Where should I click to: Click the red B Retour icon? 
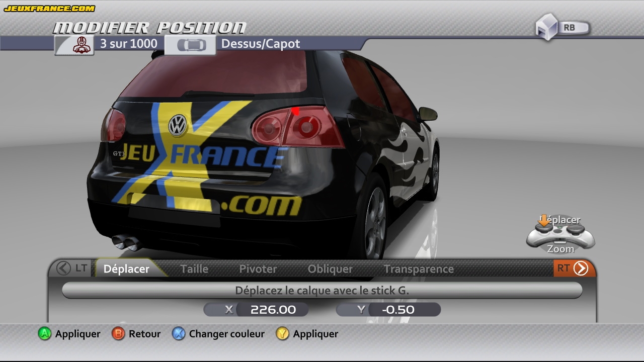click(x=118, y=333)
